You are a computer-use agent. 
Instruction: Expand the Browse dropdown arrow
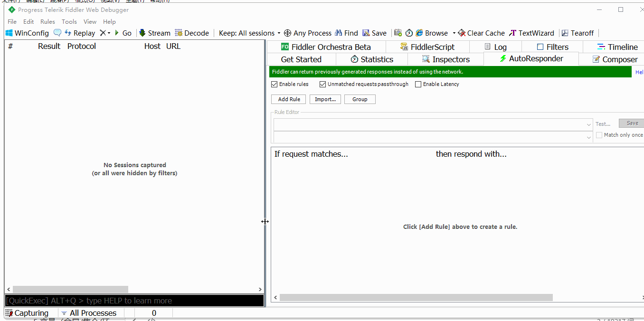454,33
